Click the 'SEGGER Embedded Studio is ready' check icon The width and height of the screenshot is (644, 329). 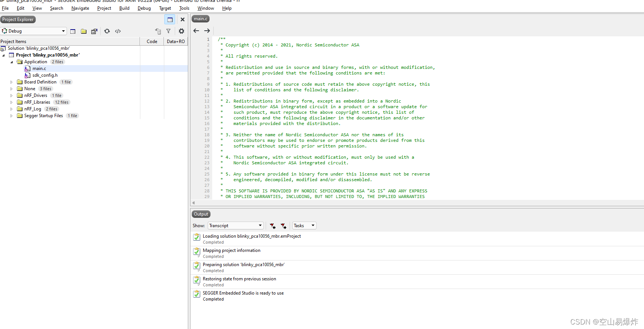[196, 294]
